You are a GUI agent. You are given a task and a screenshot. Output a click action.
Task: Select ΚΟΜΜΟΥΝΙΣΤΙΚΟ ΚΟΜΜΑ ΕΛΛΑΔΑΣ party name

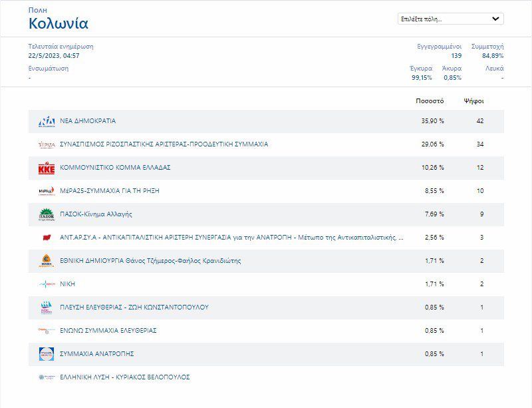(115, 168)
